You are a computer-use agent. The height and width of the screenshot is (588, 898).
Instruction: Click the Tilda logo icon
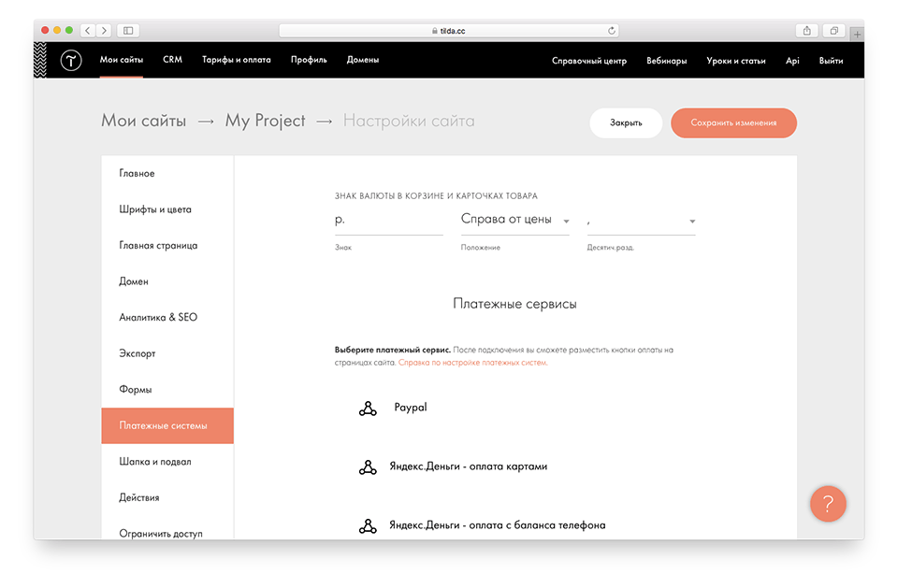click(x=71, y=59)
